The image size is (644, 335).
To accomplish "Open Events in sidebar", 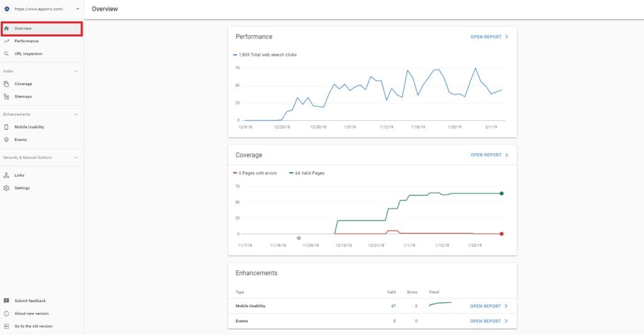I will click(42, 140).
